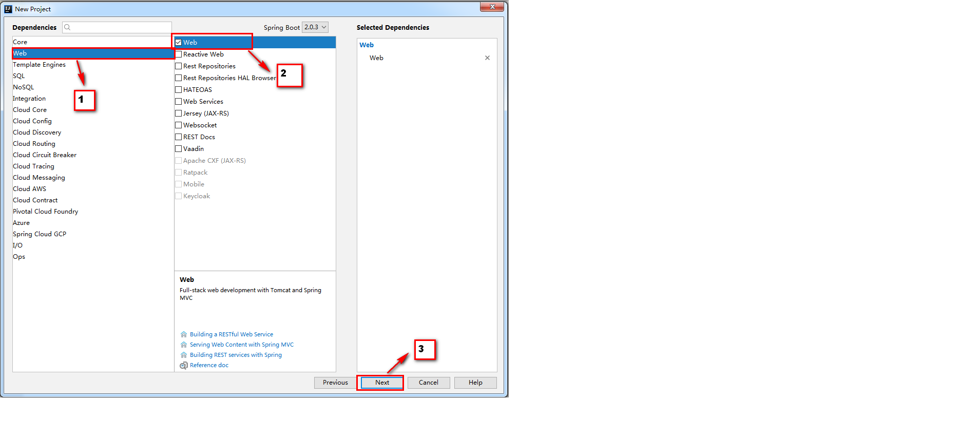Select Cloud Discovery category
Viewport: 980px width, 437px height.
click(x=93, y=132)
